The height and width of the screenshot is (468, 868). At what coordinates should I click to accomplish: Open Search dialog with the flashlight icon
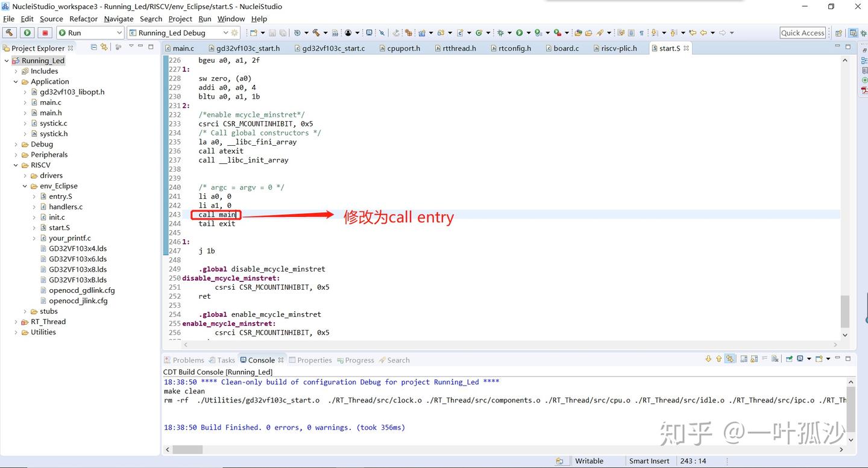(600, 33)
